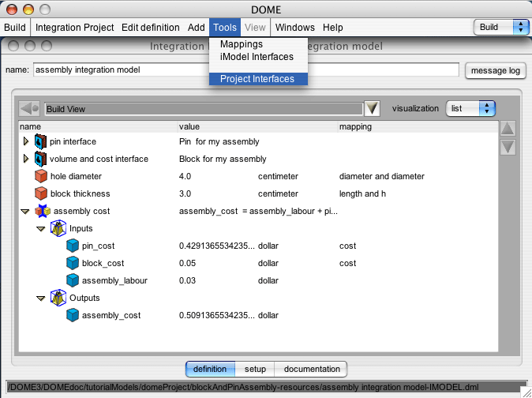
Task: Click the move down arrow button
Action: tap(508, 147)
